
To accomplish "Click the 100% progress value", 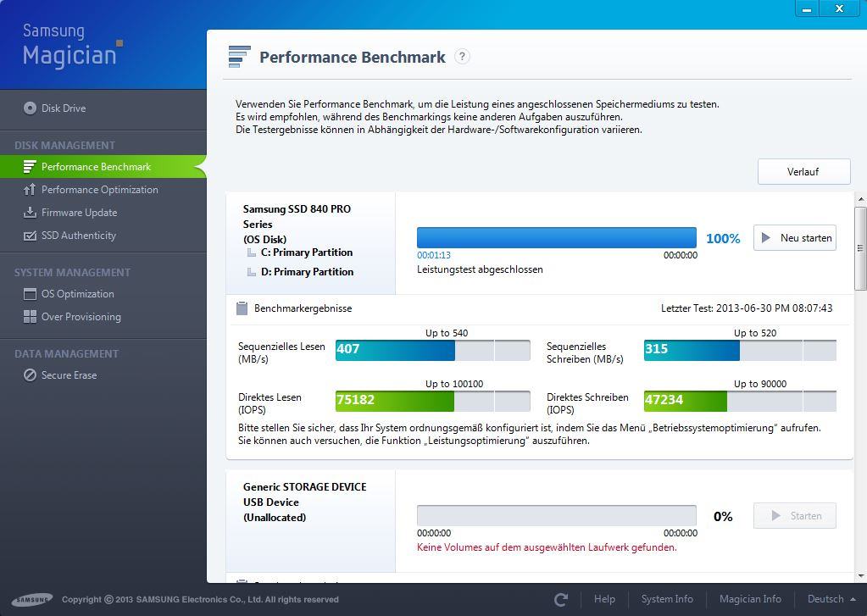I will (x=723, y=239).
